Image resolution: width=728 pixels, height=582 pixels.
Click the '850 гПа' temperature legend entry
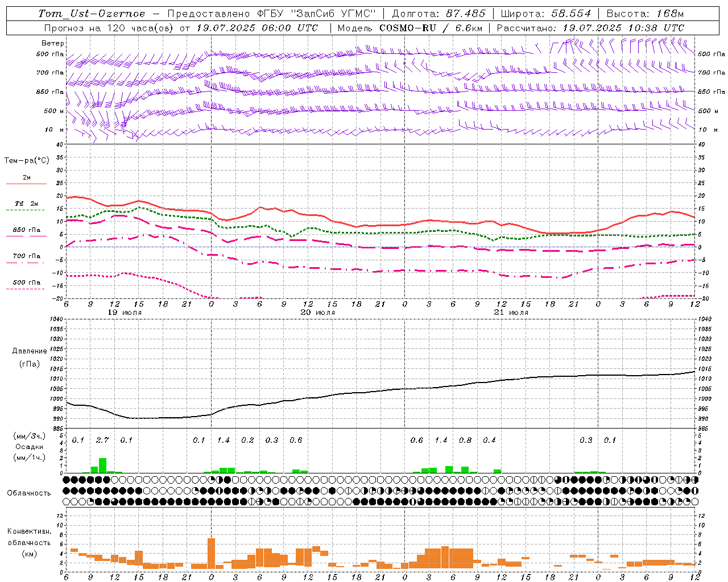click(27, 230)
